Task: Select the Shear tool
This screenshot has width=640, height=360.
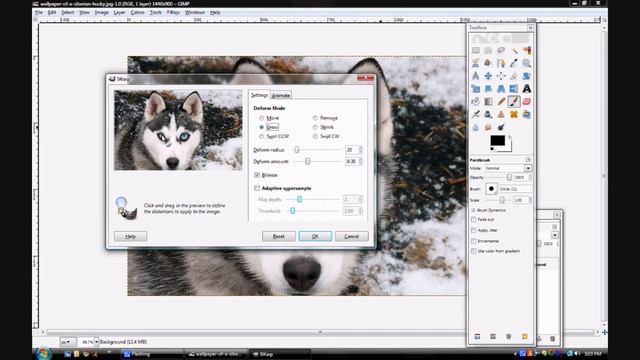Action: point(488,89)
